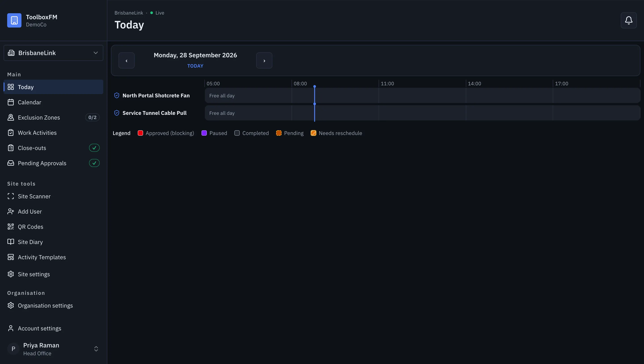Open the BrisbaneLink site selector dropdown
The height and width of the screenshot is (364, 644).
[x=53, y=53]
